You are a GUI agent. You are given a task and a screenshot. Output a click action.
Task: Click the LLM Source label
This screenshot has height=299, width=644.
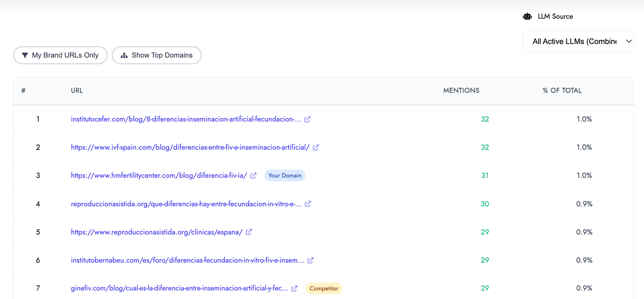pos(555,16)
